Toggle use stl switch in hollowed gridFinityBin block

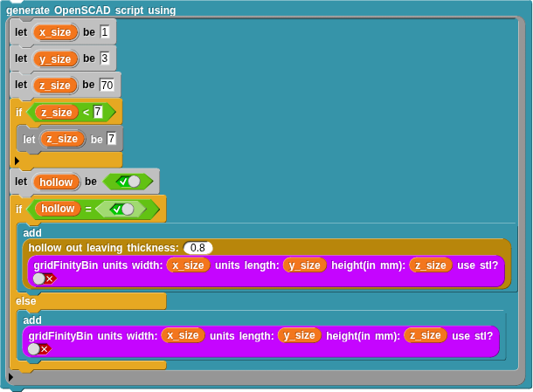pos(45,279)
